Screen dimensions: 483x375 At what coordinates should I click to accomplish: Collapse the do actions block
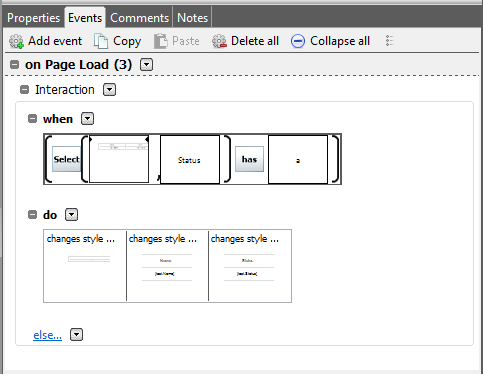pos(32,214)
